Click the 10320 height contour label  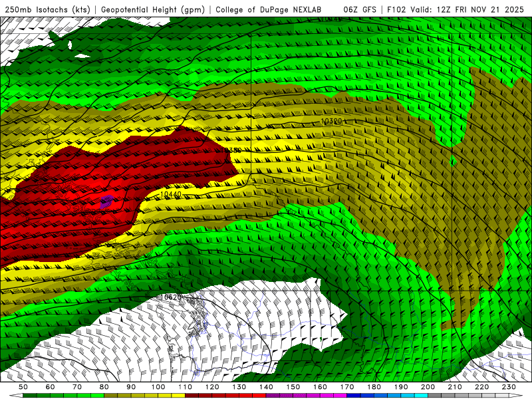click(x=331, y=121)
